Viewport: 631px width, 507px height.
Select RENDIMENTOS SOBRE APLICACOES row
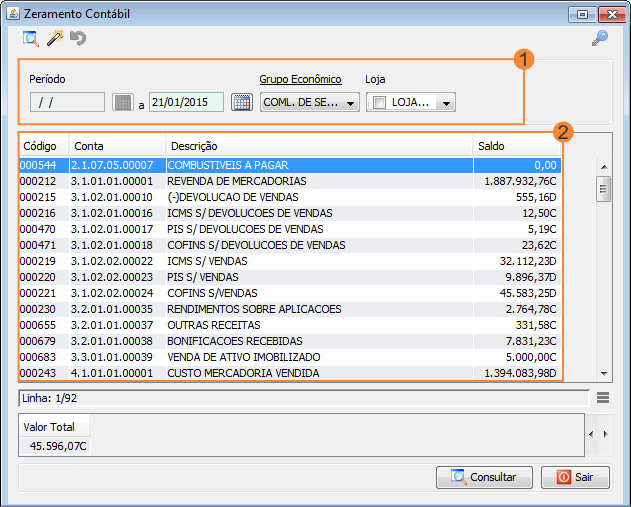[x=290, y=309]
